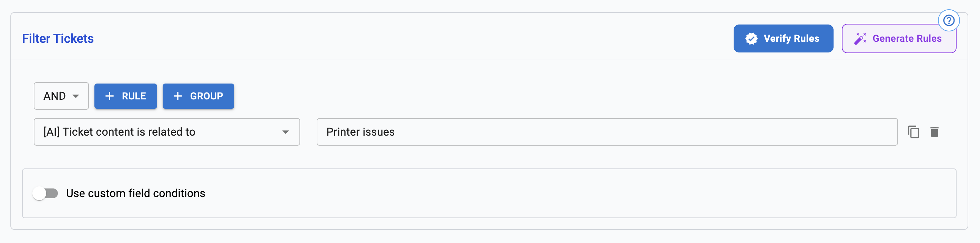
Task: Click the Use custom field conditions label
Action: point(135,193)
